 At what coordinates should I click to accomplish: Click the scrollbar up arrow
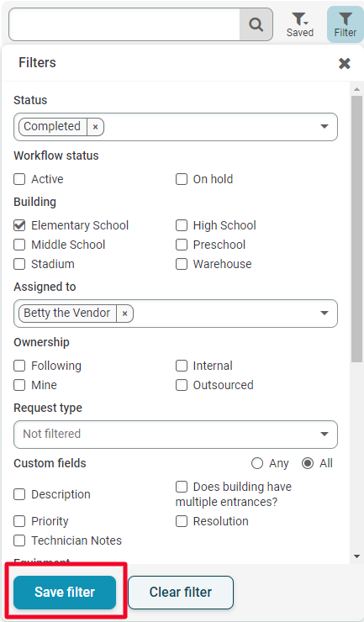356,89
